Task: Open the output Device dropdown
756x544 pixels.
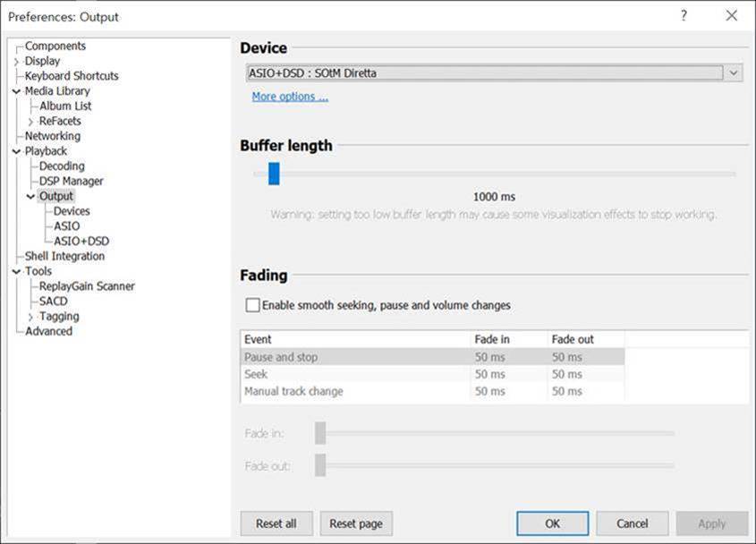Action: click(734, 73)
